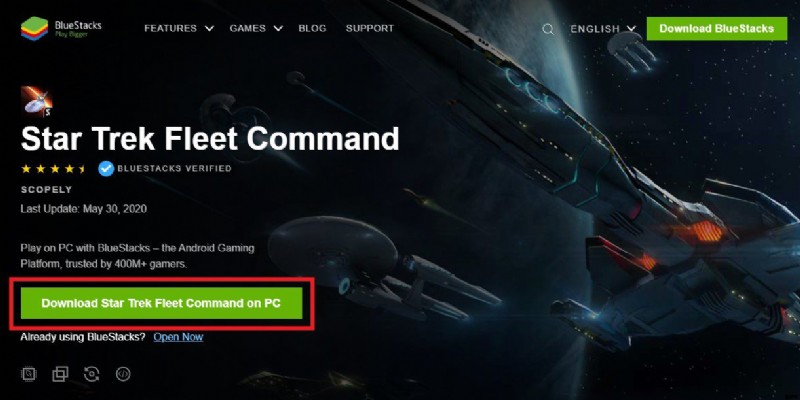Click the star rating display
The height and width of the screenshot is (400, 800).
coord(54,169)
